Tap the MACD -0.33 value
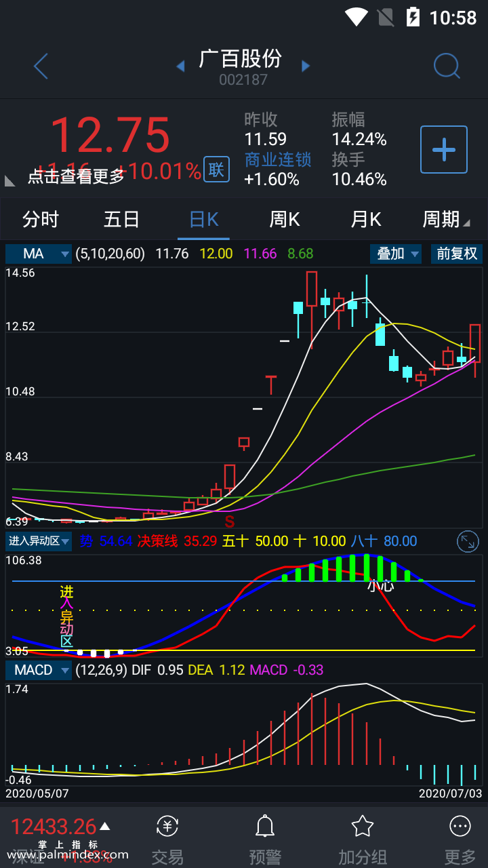This screenshot has height=868, width=488. [x=287, y=670]
